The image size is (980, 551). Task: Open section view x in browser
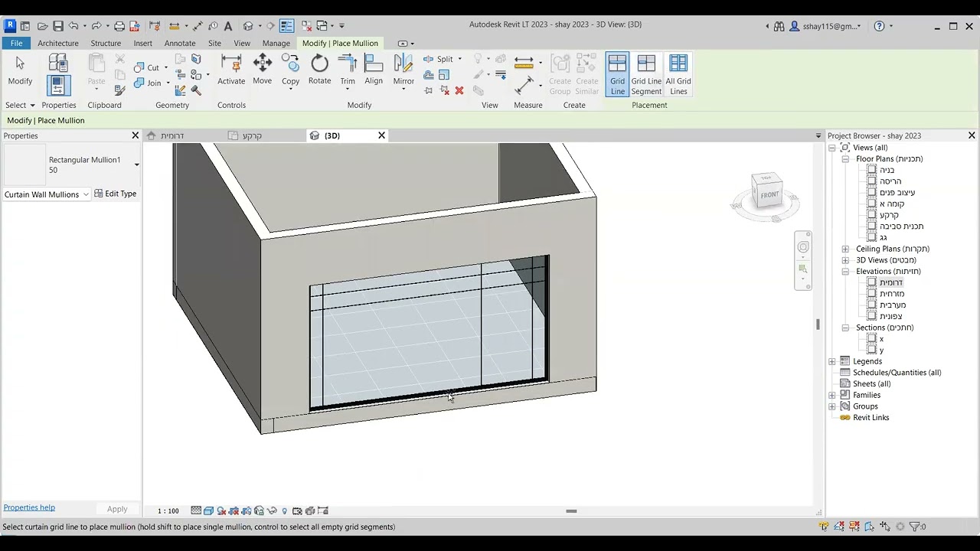coord(881,339)
